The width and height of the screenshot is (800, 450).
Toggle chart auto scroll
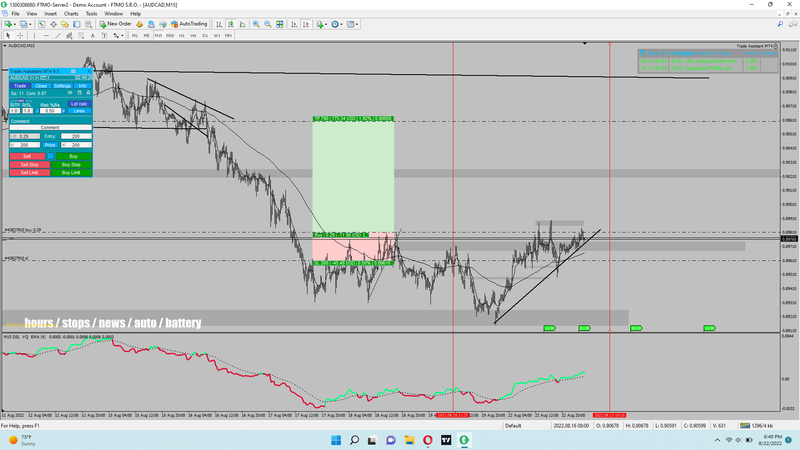294,24
